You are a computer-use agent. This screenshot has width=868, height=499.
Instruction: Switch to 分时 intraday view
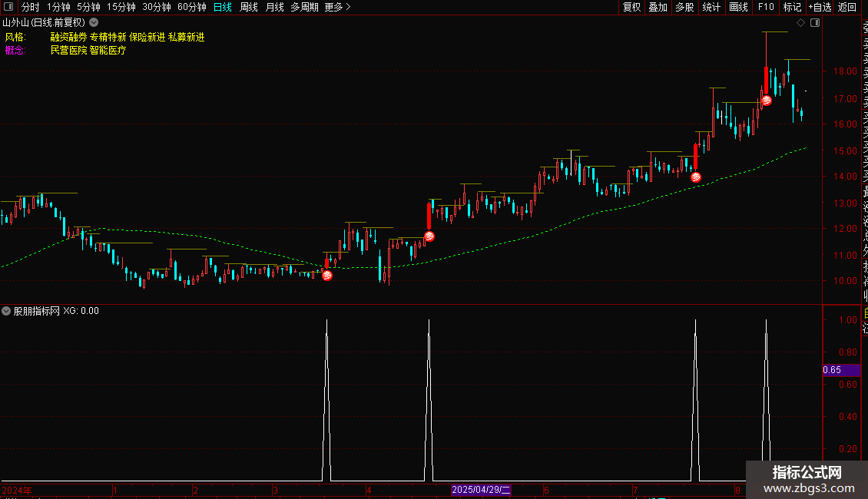[31, 7]
